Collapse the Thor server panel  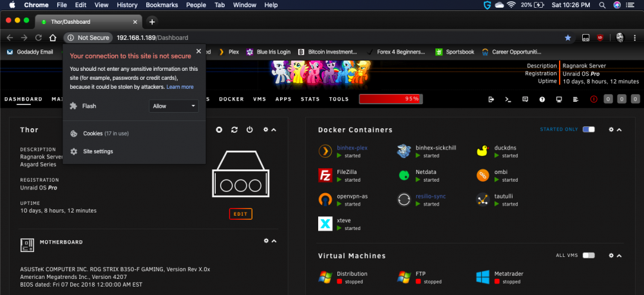pyautogui.click(x=274, y=130)
